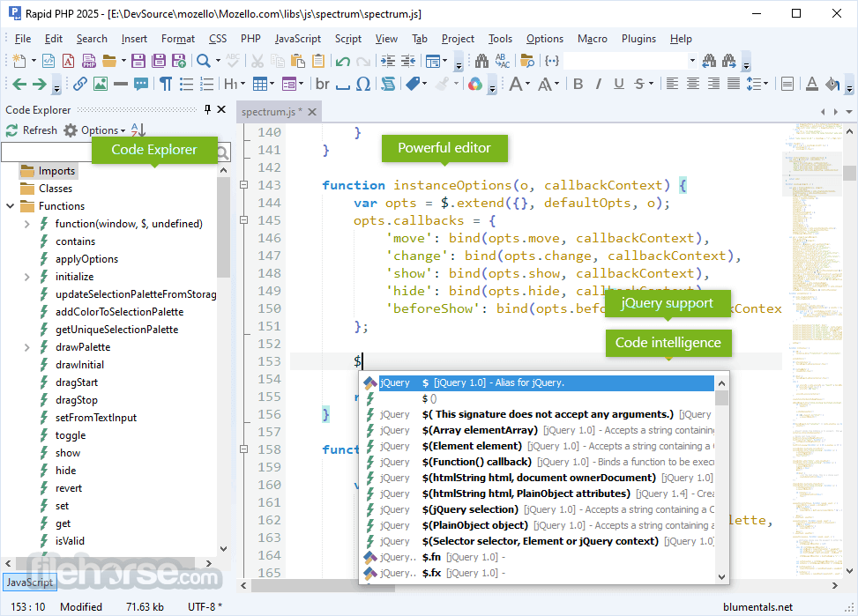Image resolution: width=858 pixels, height=616 pixels.
Task: Click the Bulleted list icon
Action: point(186,84)
